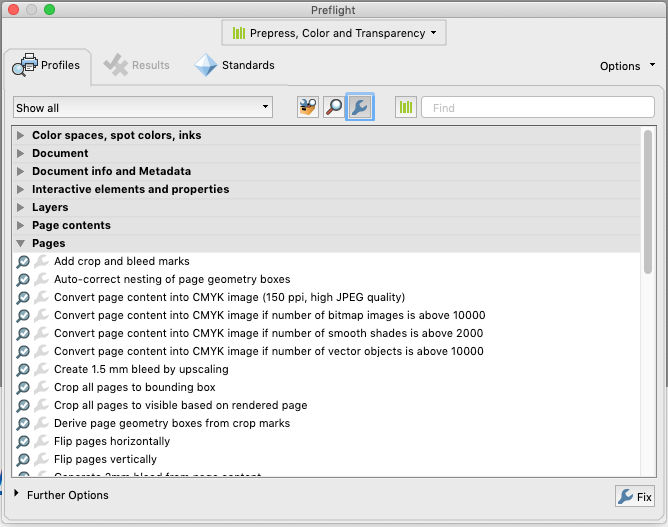Click the Fix button
This screenshot has width=668, height=527.
pyautogui.click(x=634, y=496)
